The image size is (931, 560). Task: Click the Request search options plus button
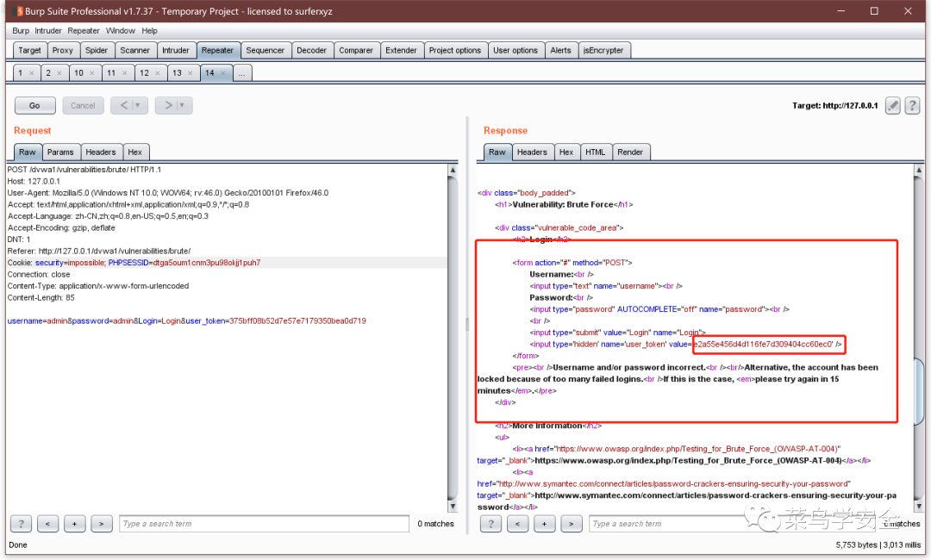(75, 524)
